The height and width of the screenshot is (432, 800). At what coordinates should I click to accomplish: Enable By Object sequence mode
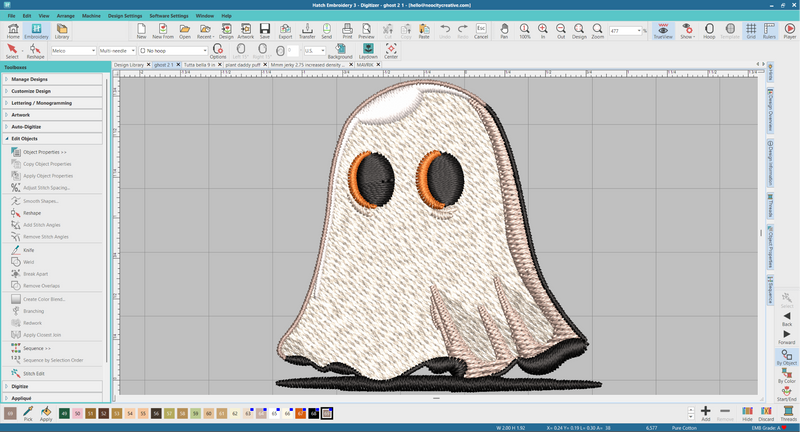coord(787,358)
